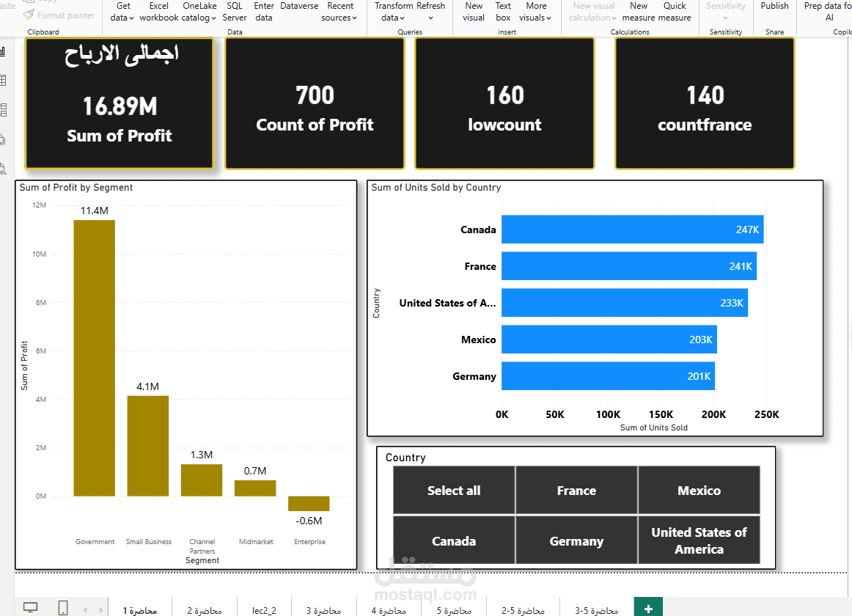Image resolution: width=852 pixels, height=616 pixels.
Task: Insert a Text box from ribbon
Action: 503,12
